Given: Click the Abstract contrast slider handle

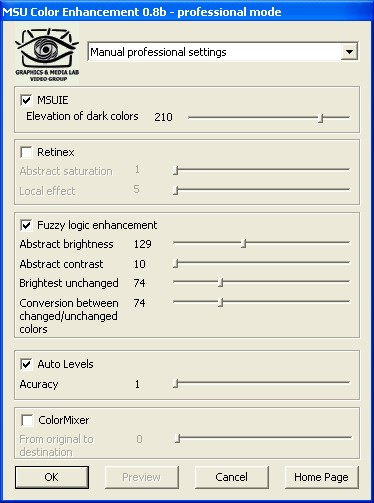Looking at the screenshot, I should click(x=176, y=264).
